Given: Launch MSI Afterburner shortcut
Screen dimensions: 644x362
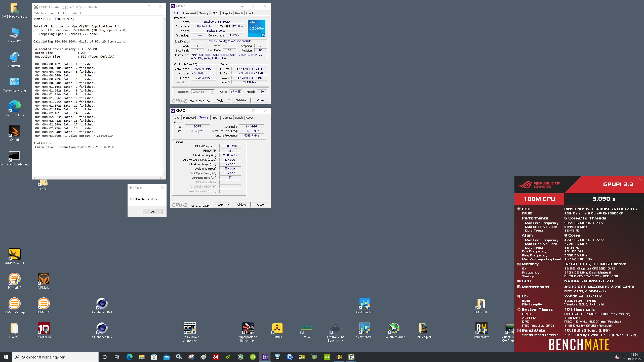Looking at the screenshot, I should point(394,331).
